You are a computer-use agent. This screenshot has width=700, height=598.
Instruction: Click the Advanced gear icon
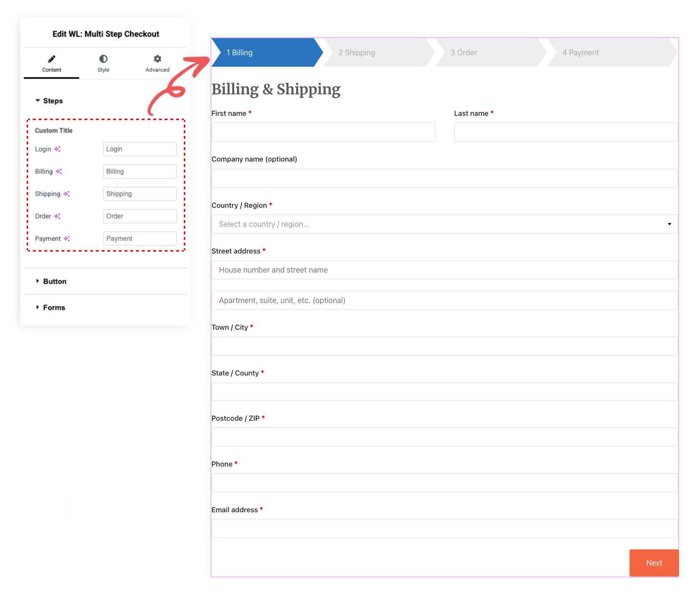coord(157,59)
